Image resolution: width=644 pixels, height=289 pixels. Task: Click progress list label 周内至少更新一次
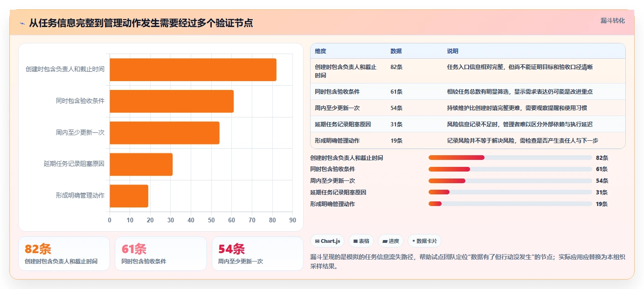(x=332, y=181)
